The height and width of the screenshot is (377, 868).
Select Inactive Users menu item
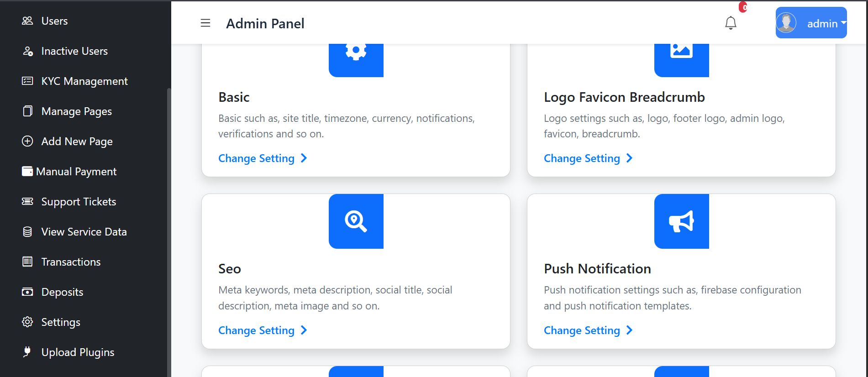(74, 51)
